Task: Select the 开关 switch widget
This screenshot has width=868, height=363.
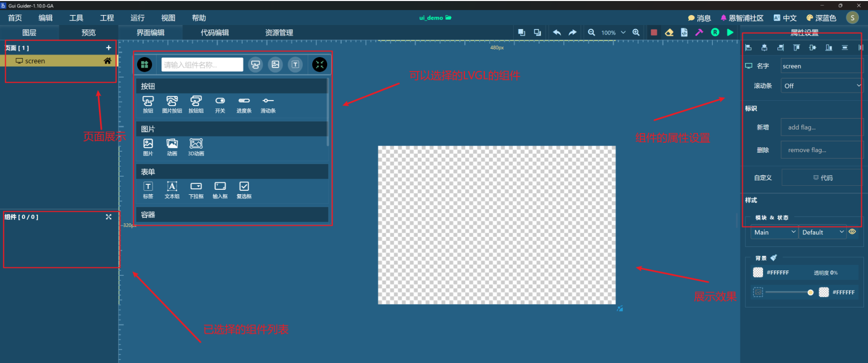Action: (220, 104)
